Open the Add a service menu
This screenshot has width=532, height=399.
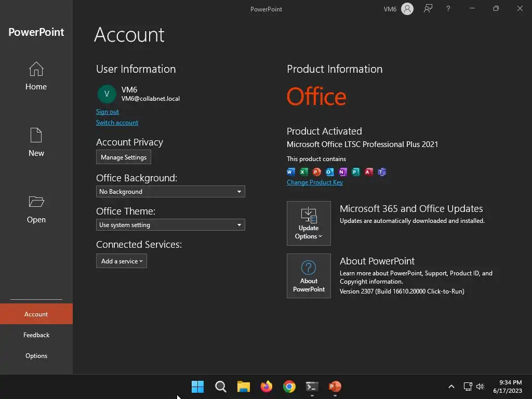(x=122, y=261)
